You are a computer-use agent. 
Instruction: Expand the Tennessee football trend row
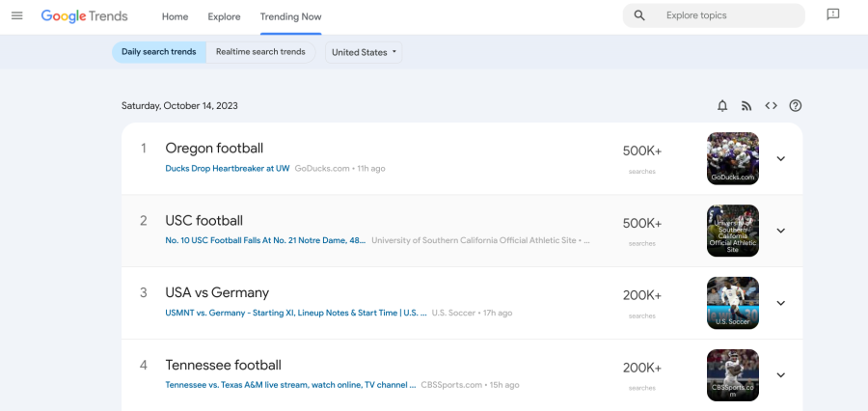coord(780,375)
